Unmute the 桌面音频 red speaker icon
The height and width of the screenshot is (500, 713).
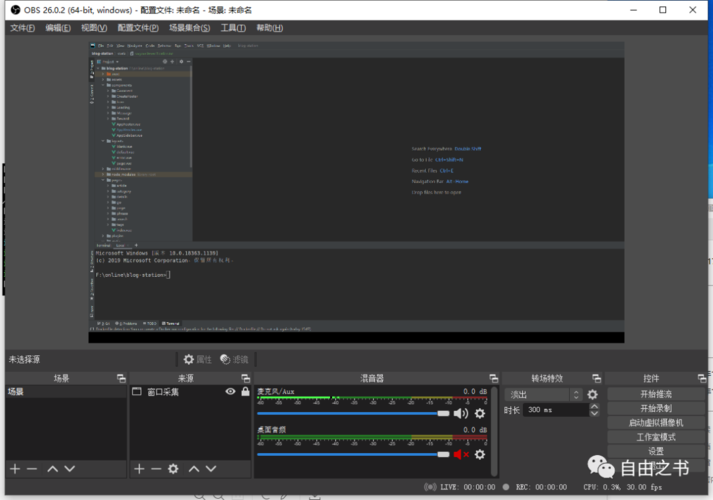461,454
